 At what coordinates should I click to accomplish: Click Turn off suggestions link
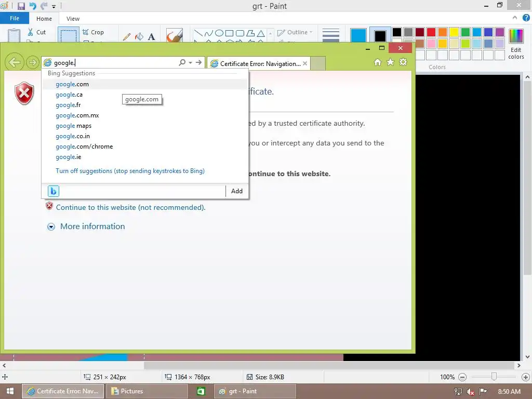pos(130,171)
